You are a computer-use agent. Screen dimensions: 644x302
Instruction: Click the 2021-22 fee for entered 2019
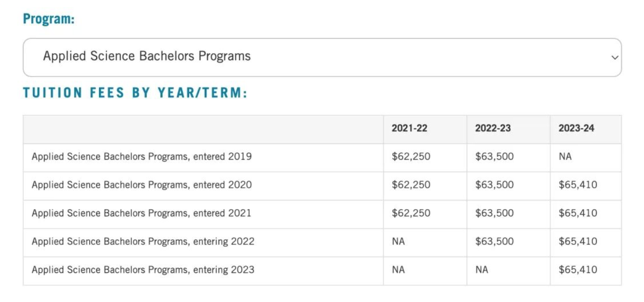tap(411, 156)
